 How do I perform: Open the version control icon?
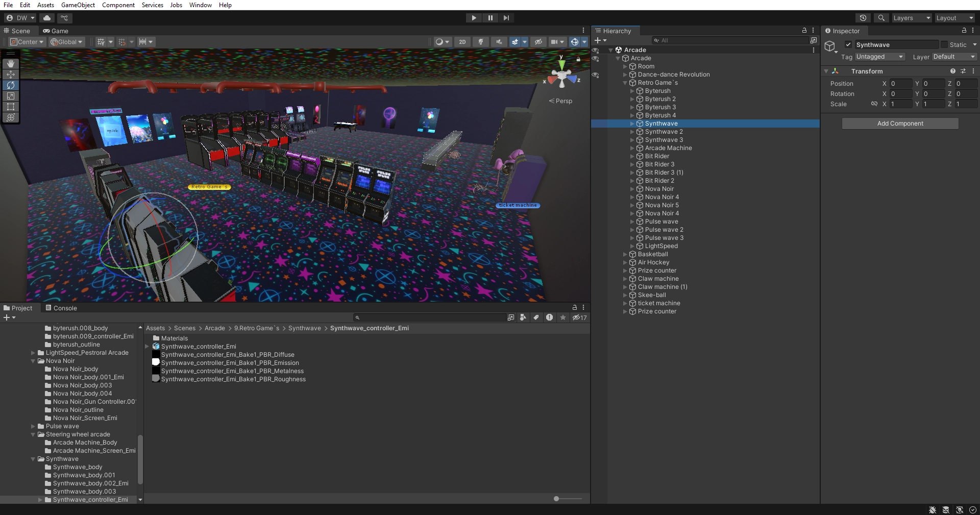point(64,18)
